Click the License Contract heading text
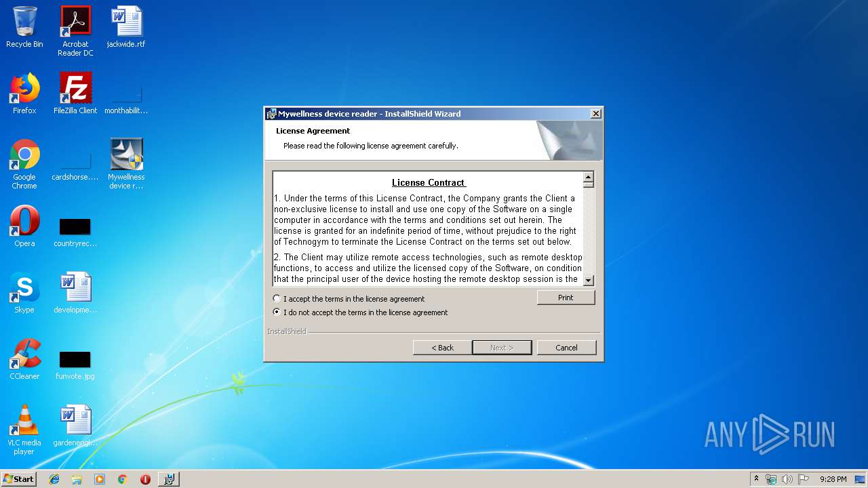Viewport: 868px width, 488px height. 429,182
